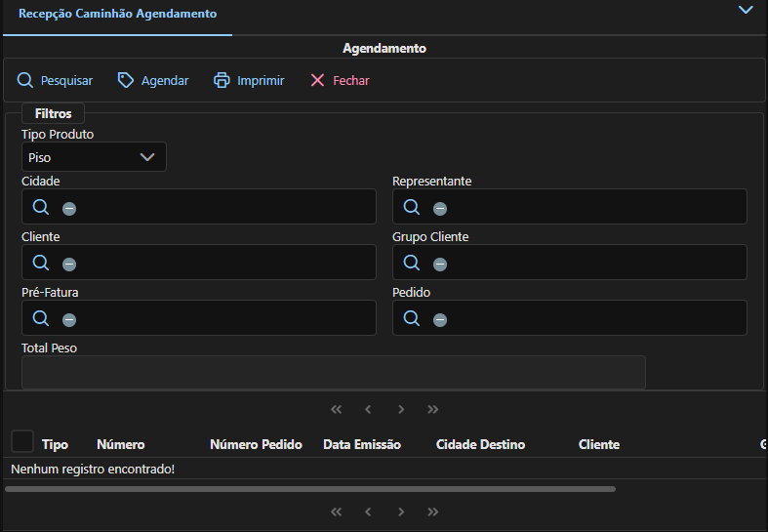Open the Pedido lookup search icon
The height and width of the screenshot is (532, 768).
(412, 318)
